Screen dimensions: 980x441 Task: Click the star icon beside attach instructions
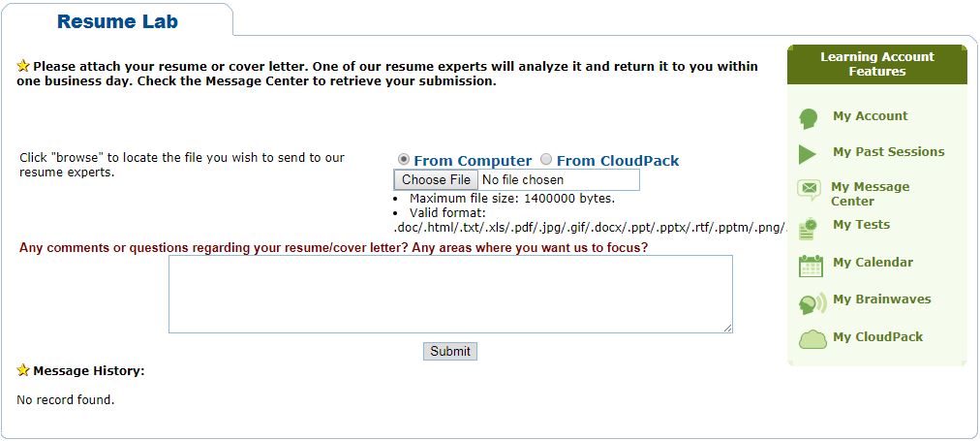coord(23,66)
